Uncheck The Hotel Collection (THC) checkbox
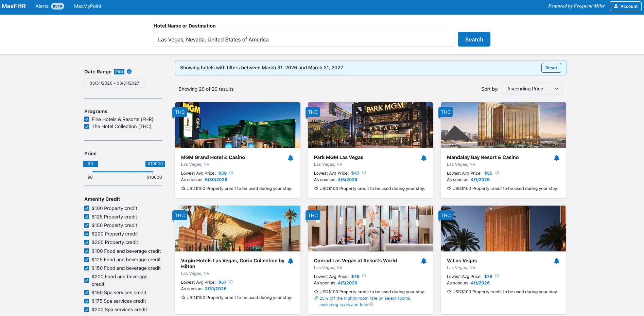The image size is (644, 316). pyautogui.click(x=87, y=126)
